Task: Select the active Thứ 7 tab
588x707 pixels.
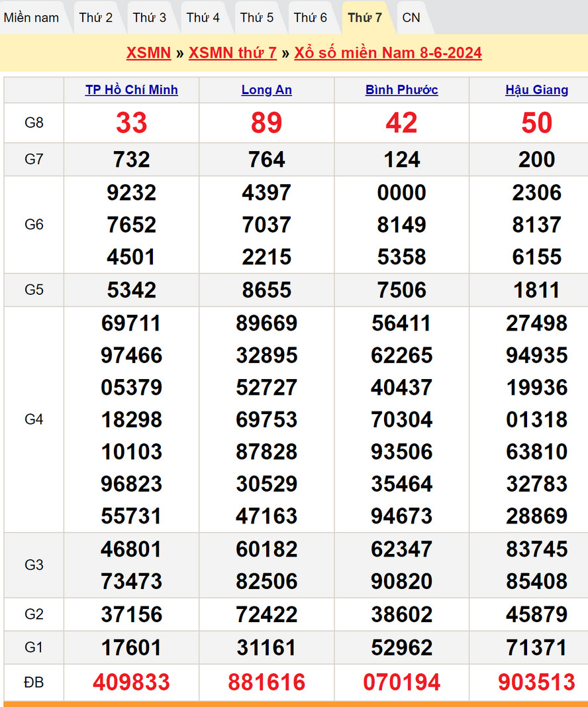Action: [x=365, y=18]
